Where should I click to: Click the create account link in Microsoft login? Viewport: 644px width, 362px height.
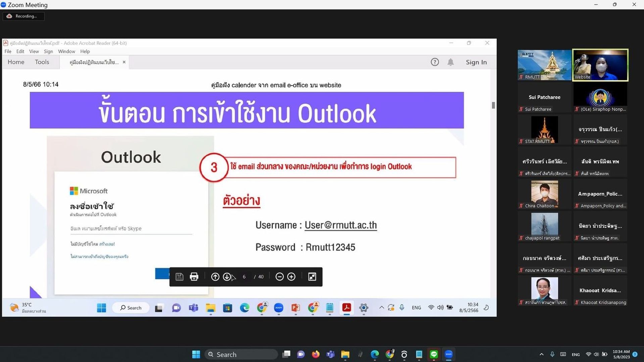pos(107,244)
